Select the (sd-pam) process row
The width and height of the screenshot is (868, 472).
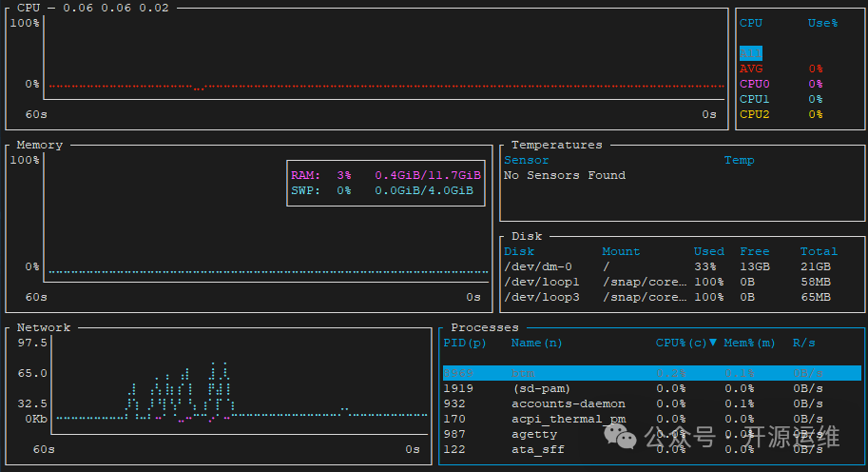pyautogui.click(x=651, y=388)
